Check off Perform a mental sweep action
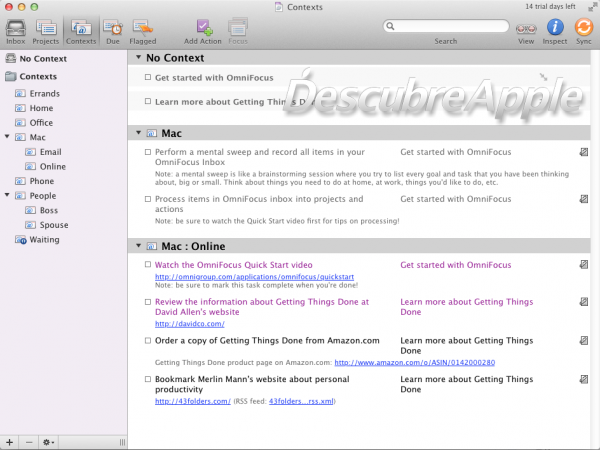The height and width of the screenshot is (450, 600). pyautogui.click(x=148, y=152)
